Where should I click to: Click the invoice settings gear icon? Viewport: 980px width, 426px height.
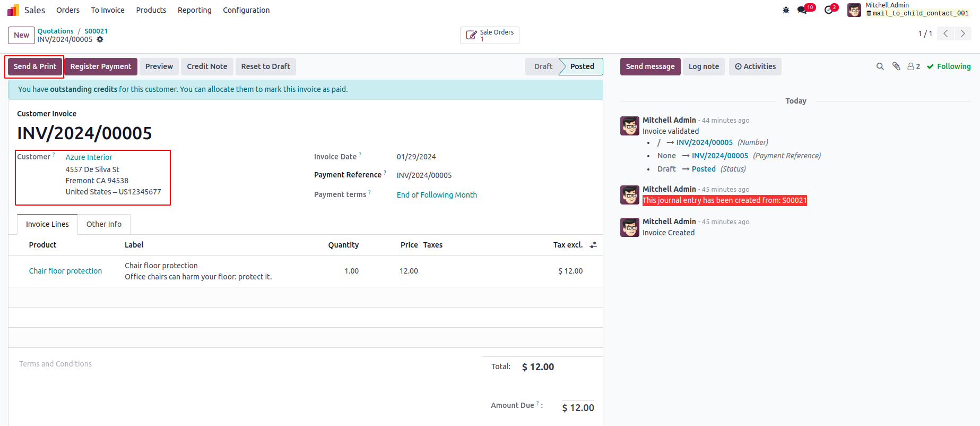tap(100, 40)
